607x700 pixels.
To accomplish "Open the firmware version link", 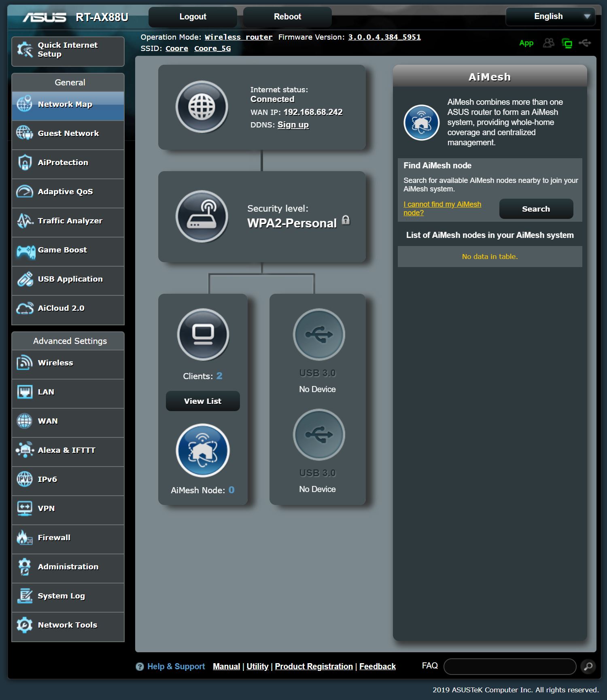I will point(384,37).
